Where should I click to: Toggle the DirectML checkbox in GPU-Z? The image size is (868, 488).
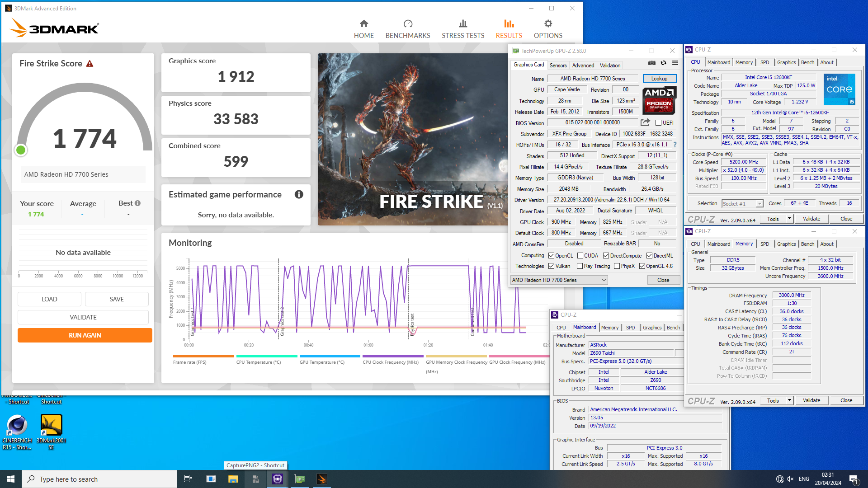pyautogui.click(x=649, y=256)
